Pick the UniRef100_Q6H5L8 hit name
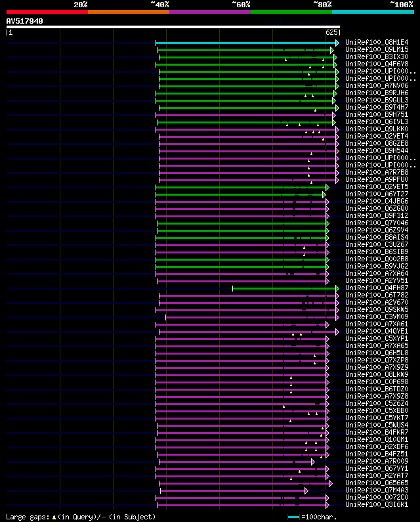Screen dimensions: 420x522 click(x=377, y=353)
